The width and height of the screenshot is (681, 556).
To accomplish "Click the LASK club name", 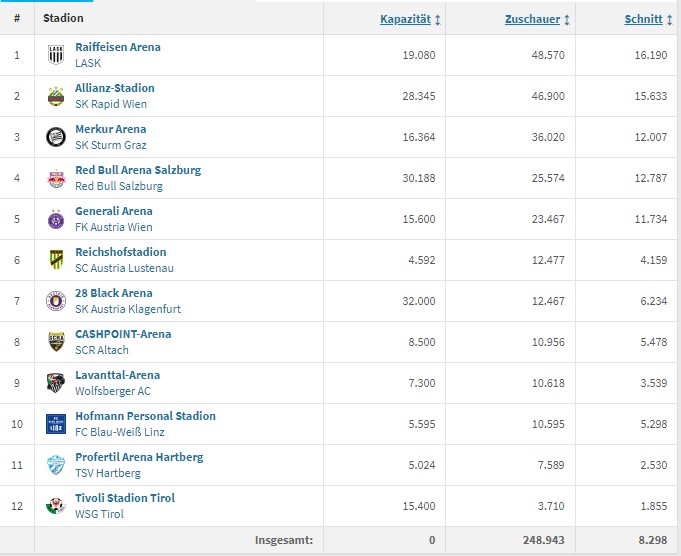I will tap(88, 63).
